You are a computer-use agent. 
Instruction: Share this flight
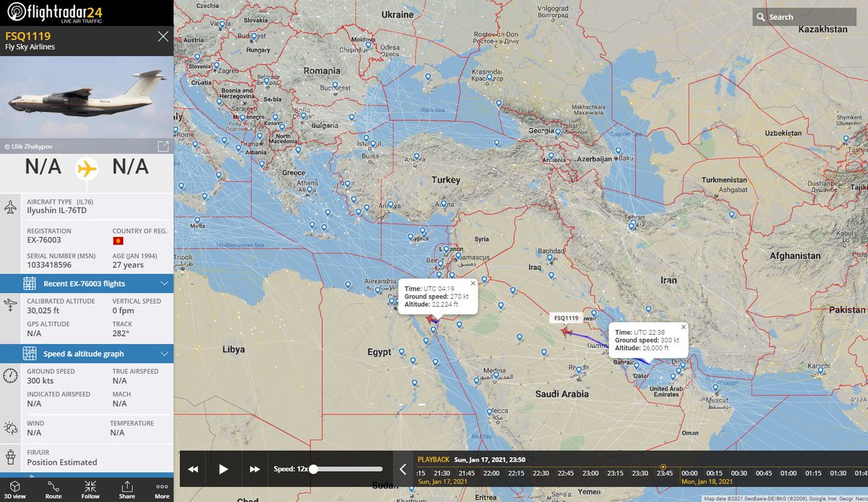[127, 489]
